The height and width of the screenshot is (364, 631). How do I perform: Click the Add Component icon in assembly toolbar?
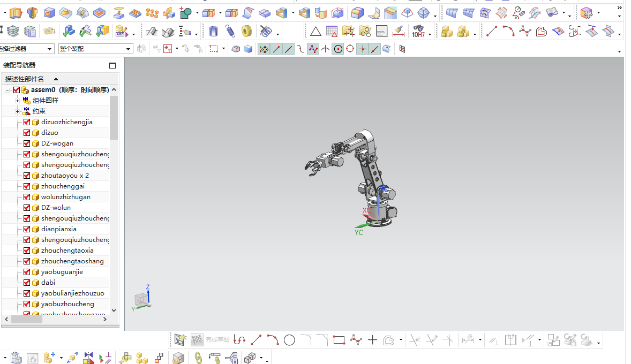pyautogui.click(x=49, y=358)
